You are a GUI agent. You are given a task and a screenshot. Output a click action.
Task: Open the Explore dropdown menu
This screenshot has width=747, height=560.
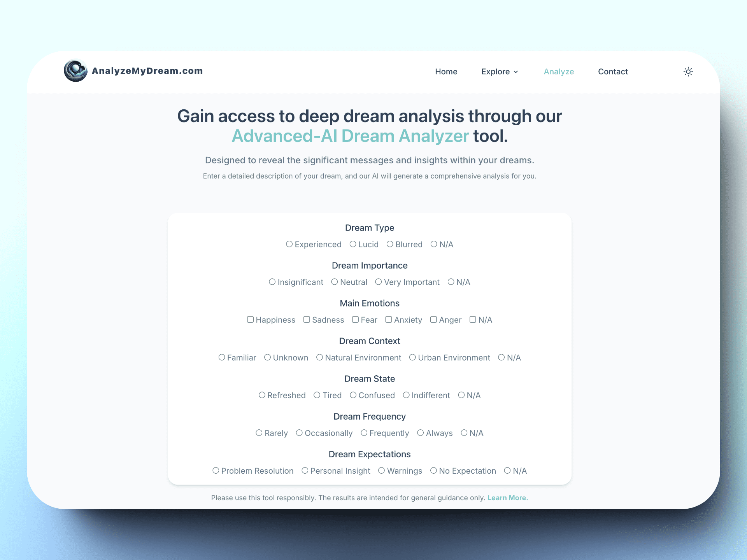coord(500,72)
